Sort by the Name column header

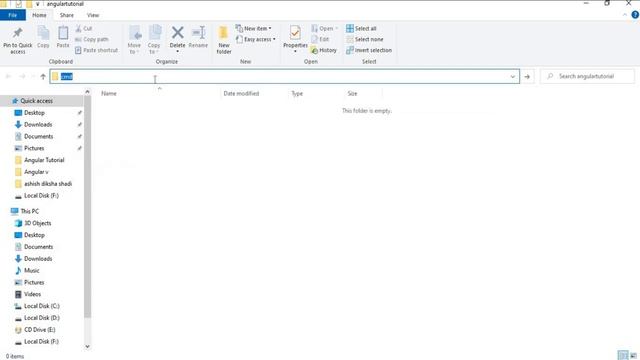click(x=109, y=93)
